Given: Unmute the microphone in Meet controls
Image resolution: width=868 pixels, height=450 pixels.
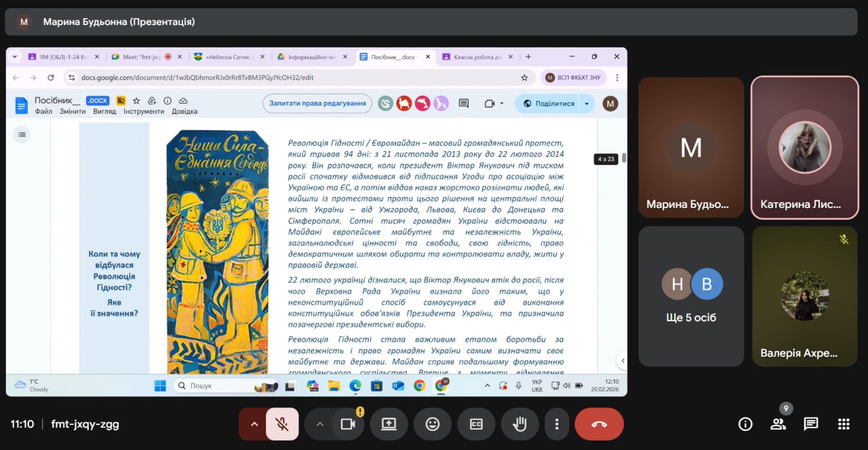Looking at the screenshot, I should tap(282, 424).
